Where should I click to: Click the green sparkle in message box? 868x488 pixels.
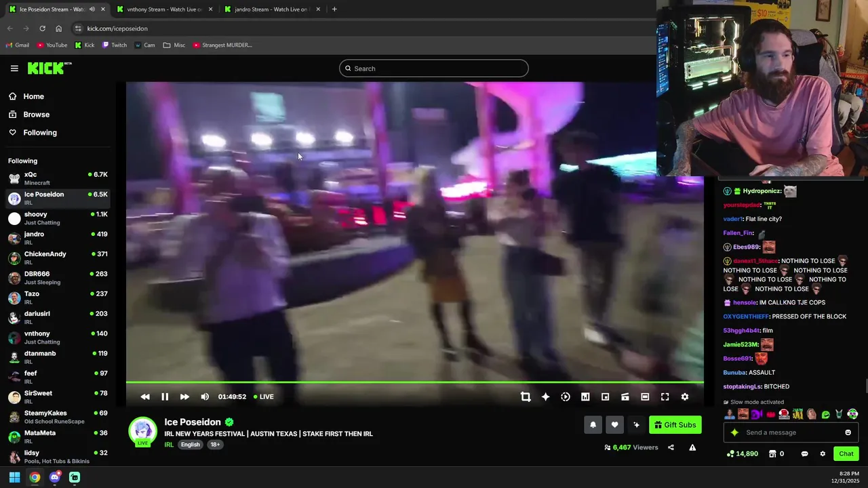(x=734, y=432)
